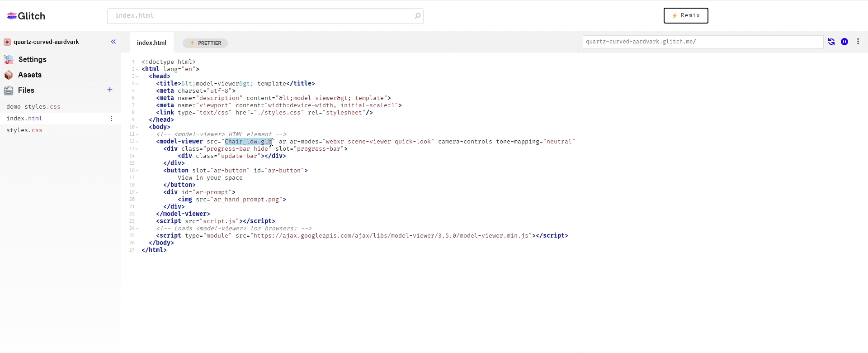Click the search magnifier icon
Viewport: 868px width, 353px height.
click(417, 16)
